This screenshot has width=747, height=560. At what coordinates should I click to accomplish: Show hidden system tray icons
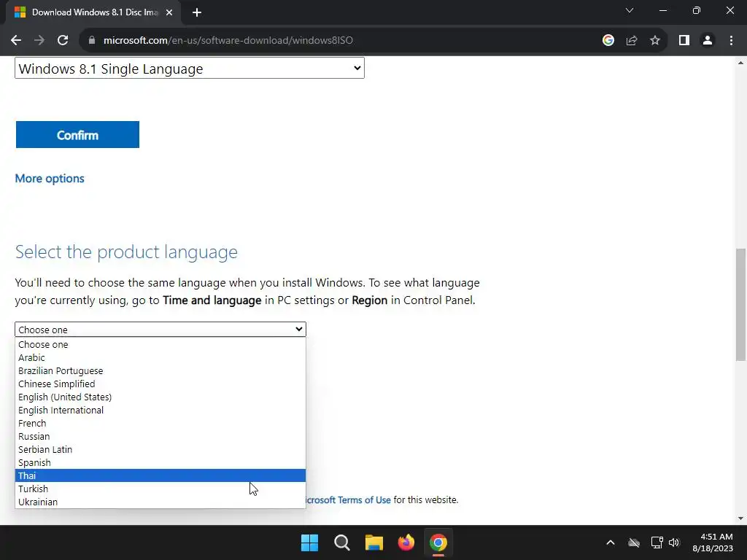point(611,542)
